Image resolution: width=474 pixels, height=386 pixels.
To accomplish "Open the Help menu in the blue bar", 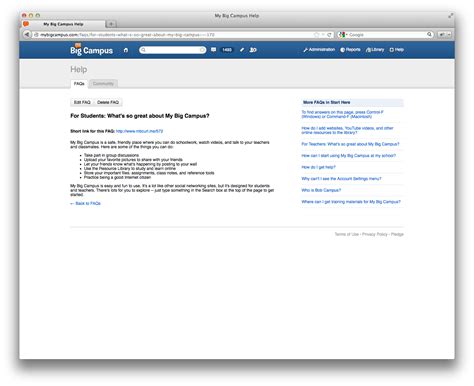I will [x=397, y=50].
